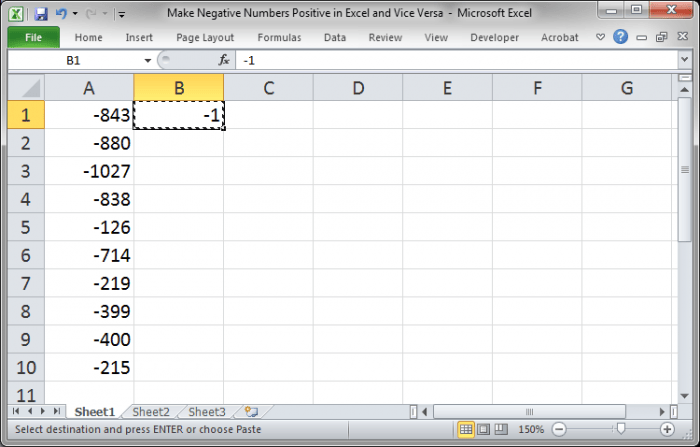This screenshot has height=447, width=700.
Task: Open the Review tab
Action: point(385,38)
